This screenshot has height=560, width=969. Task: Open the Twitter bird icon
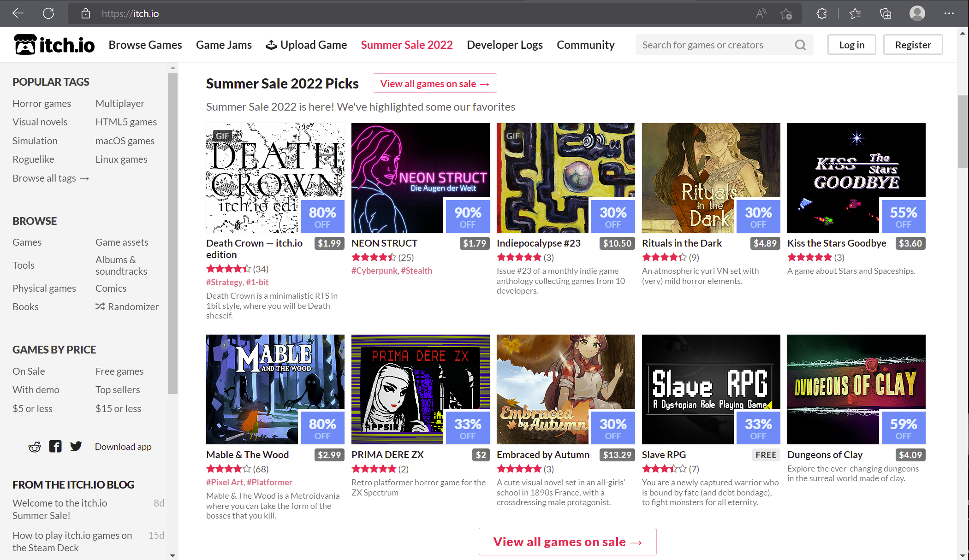point(76,446)
